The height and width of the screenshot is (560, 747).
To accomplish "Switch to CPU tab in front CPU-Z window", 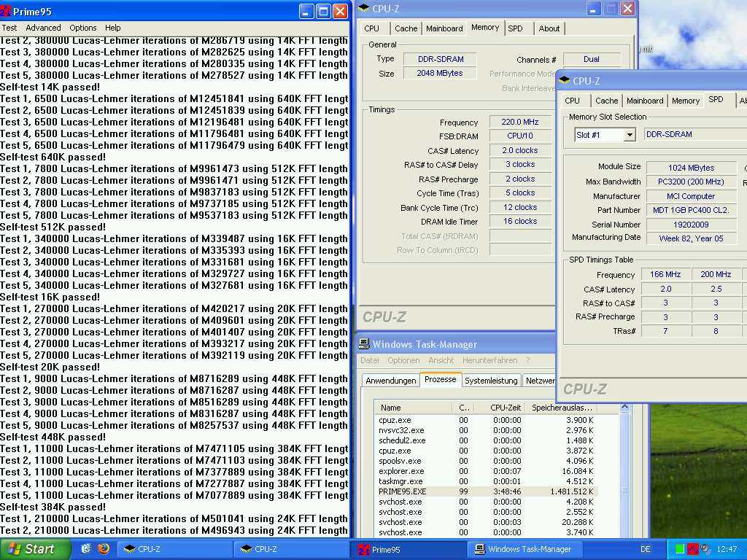I will [572, 101].
